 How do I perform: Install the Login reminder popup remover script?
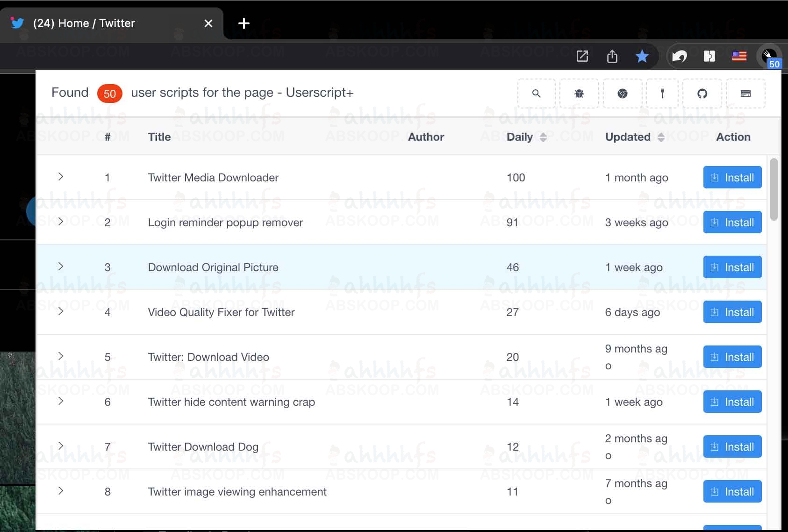coord(732,222)
